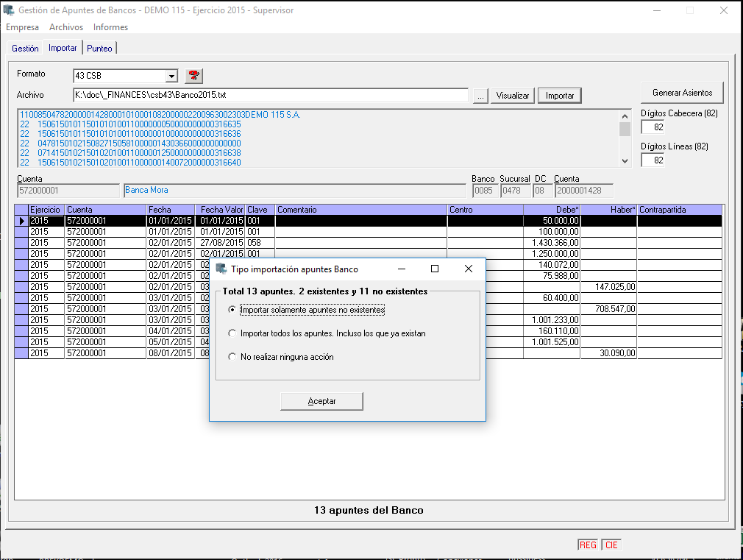Maximize the Tipo importación dialog
The image size is (743, 560).
tap(434, 269)
